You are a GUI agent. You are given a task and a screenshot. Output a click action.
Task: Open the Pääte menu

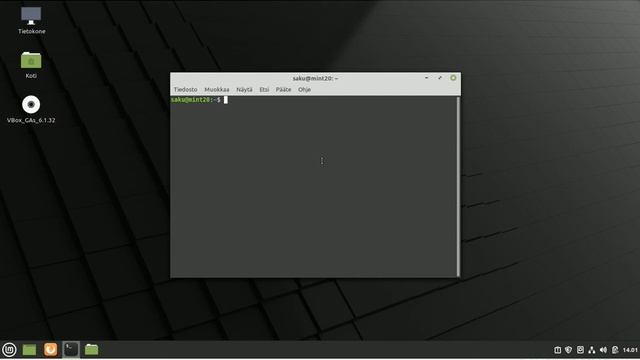(283, 89)
